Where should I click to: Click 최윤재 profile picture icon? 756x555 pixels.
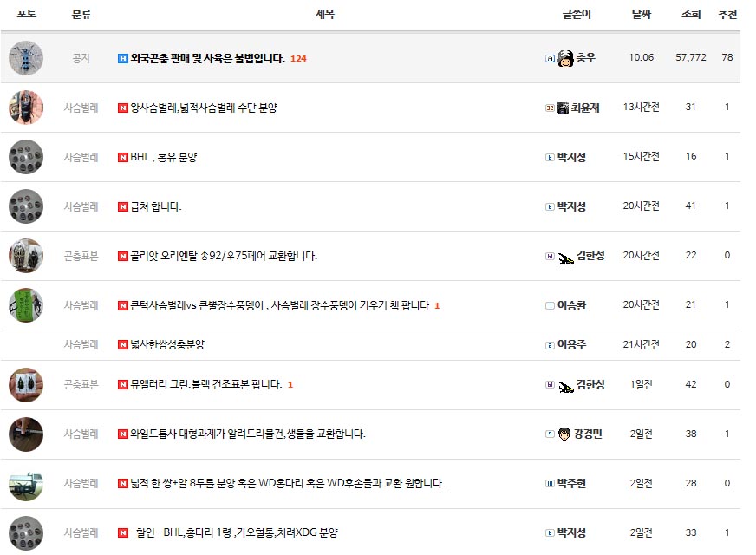[x=563, y=108]
